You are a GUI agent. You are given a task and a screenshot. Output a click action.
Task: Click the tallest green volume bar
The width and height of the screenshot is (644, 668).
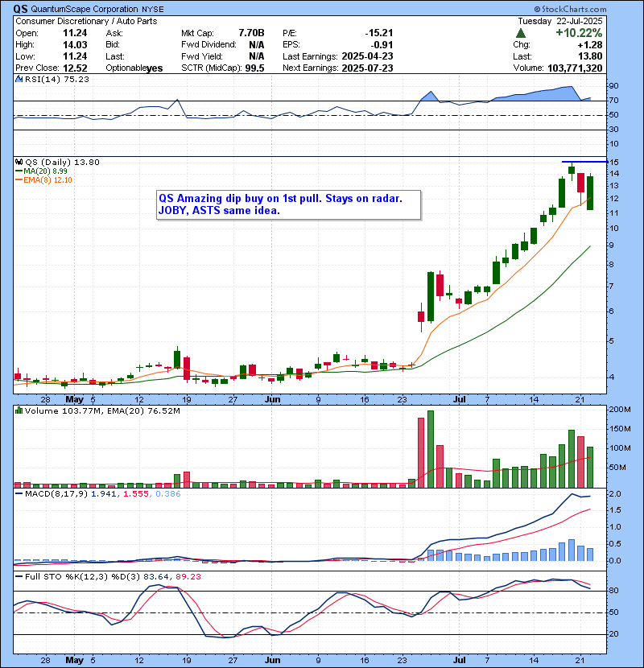[431, 449]
